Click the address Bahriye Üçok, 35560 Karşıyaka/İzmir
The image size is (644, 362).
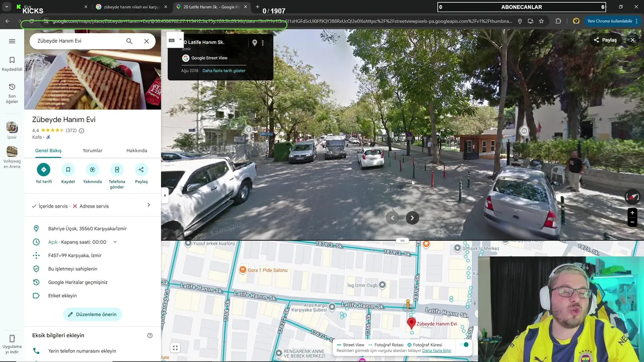88,229
